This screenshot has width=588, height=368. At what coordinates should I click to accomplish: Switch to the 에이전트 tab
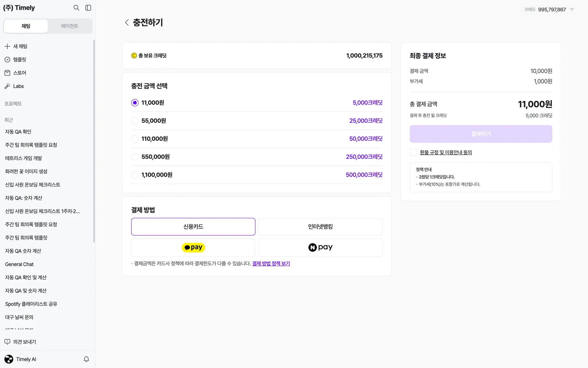pyautogui.click(x=70, y=26)
